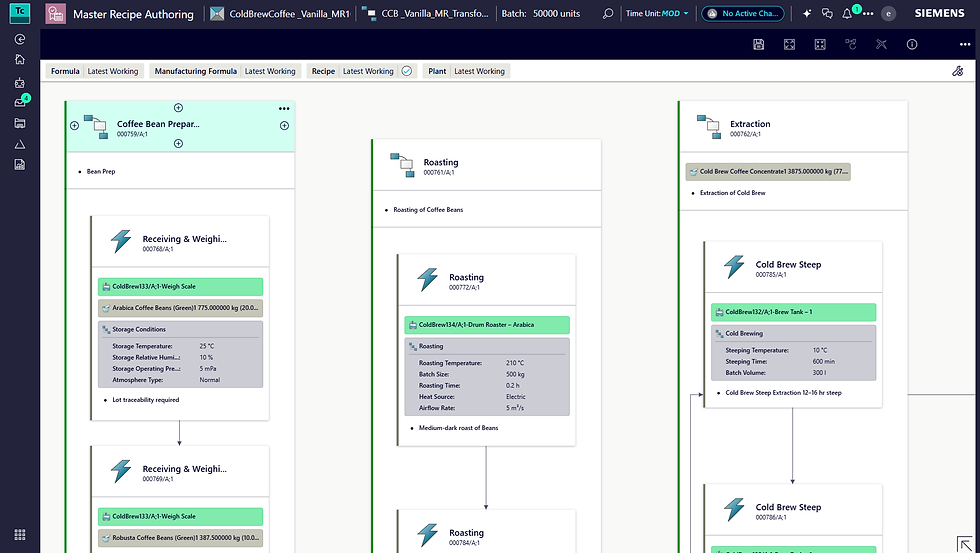Add a node below Coffee Bean Prepar...
The width and height of the screenshot is (980, 553).
[x=178, y=144]
